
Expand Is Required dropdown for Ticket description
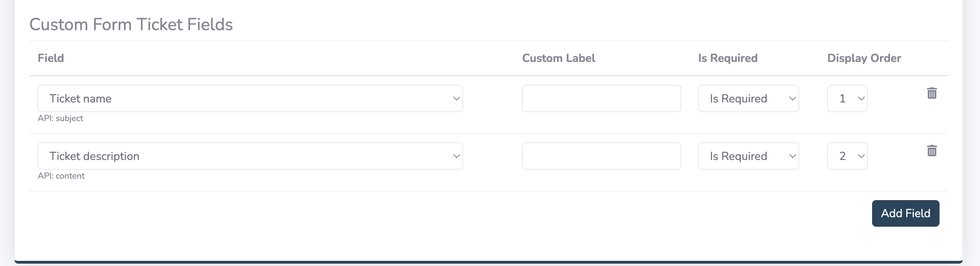[748, 156]
